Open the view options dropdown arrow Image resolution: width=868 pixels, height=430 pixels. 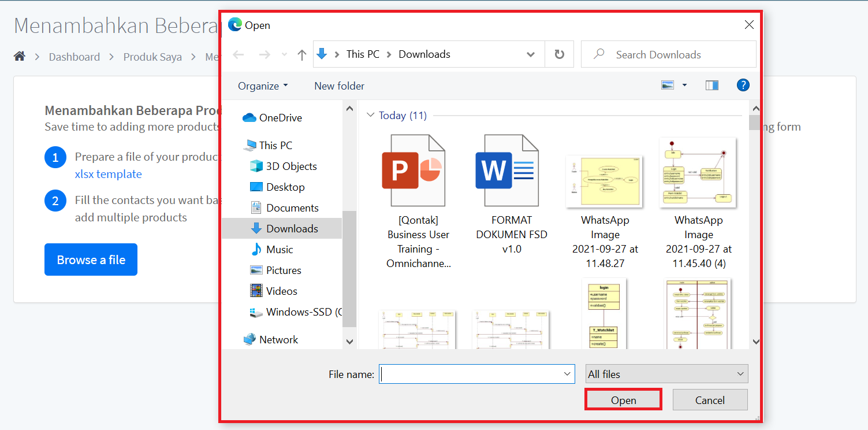click(684, 86)
